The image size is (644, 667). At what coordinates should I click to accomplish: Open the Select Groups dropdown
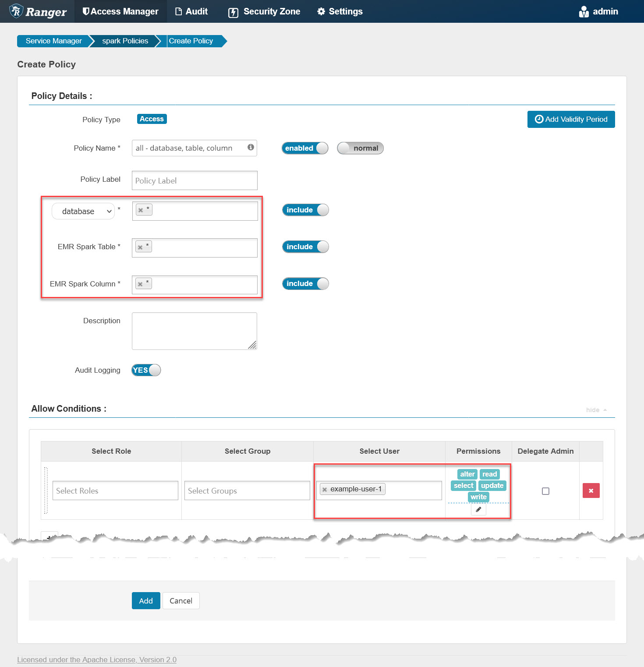pyautogui.click(x=247, y=491)
